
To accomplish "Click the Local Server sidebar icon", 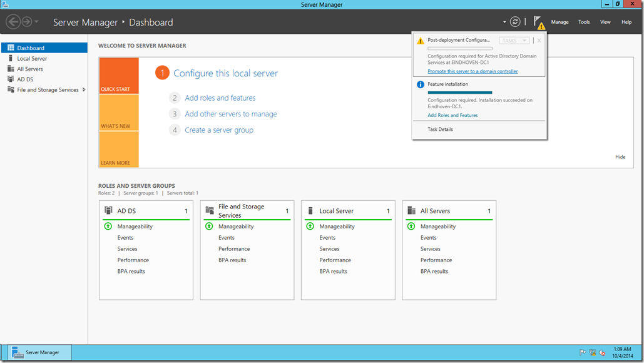I will (x=11, y=58).
